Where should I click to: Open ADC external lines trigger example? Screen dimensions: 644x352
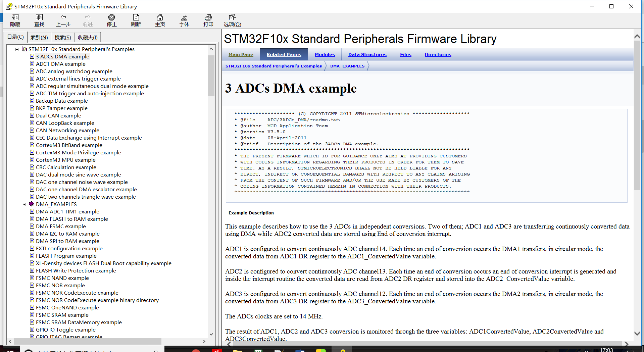tap(78, 79)
